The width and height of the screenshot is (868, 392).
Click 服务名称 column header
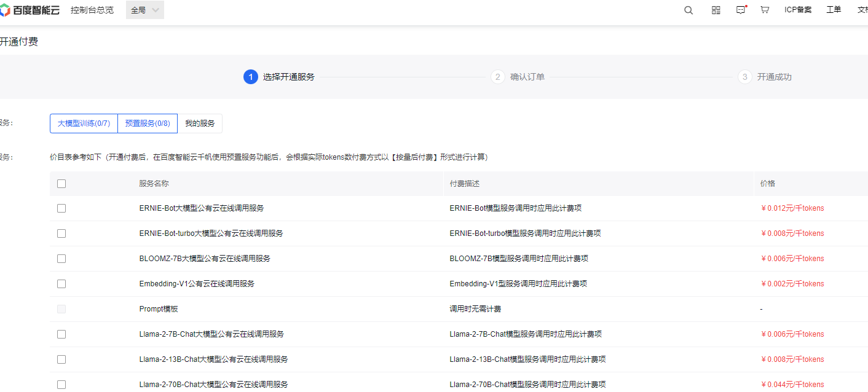pos(154,184)
